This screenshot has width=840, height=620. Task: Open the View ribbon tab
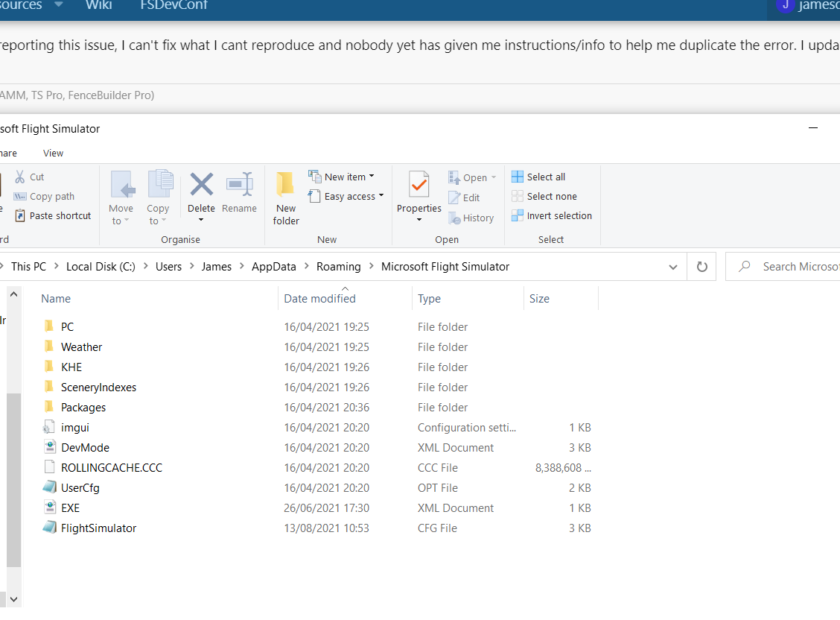coord(53,154)
